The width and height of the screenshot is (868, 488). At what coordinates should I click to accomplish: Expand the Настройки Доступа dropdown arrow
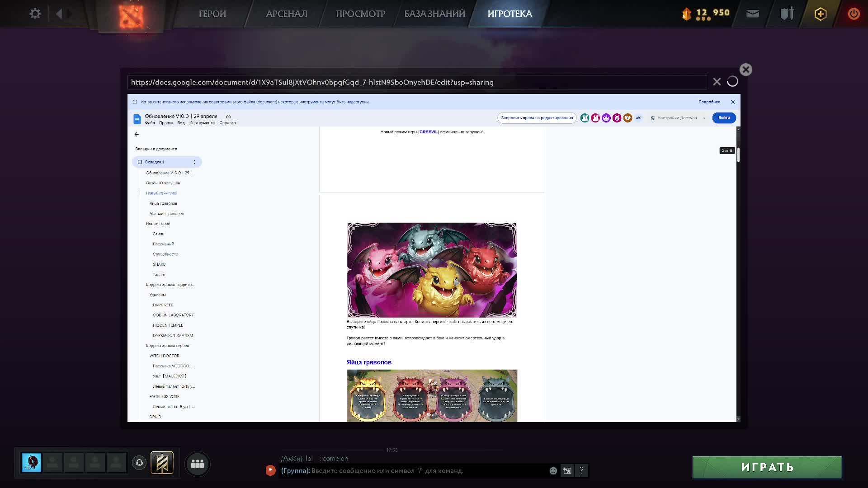[703, 118]
